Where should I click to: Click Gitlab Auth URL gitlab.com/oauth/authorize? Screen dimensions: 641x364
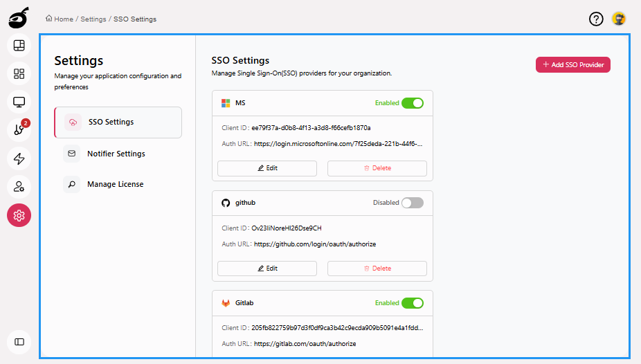point(305,344)
